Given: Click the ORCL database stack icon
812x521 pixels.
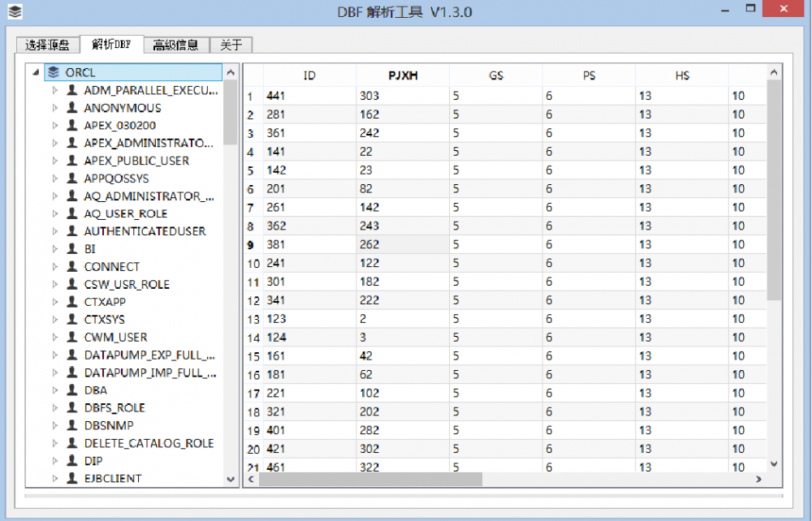Looking at the screenshot, I should coord(54,72).
